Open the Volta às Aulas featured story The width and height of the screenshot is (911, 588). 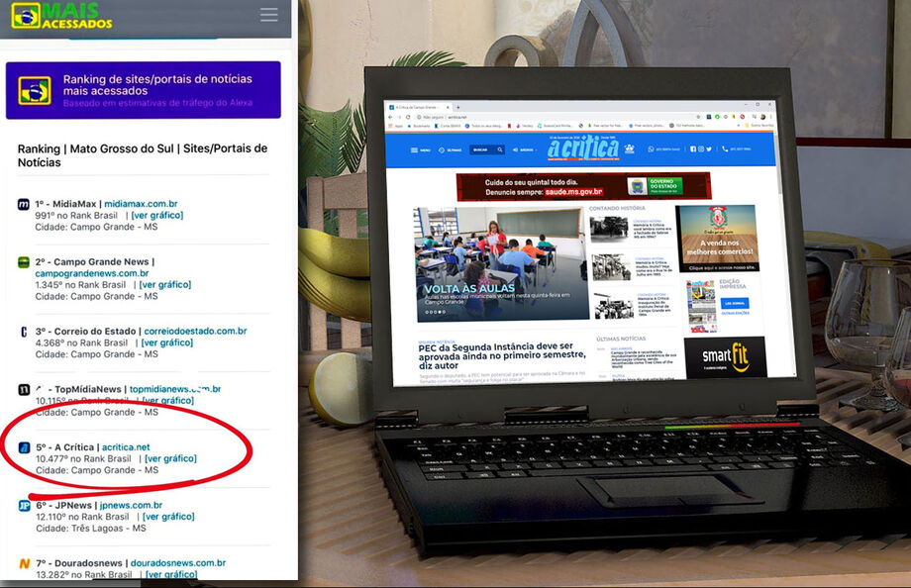coord(501,263)
